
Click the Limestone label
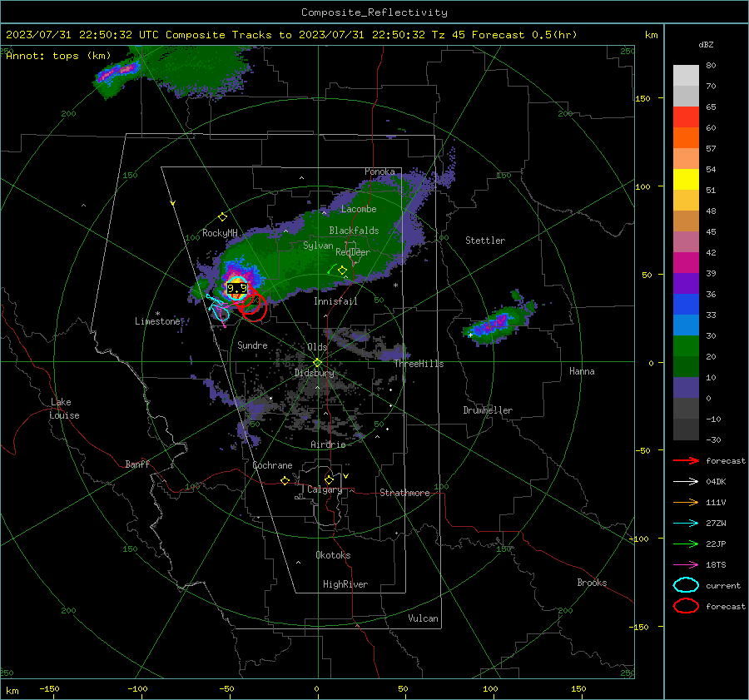pos(157,321)
